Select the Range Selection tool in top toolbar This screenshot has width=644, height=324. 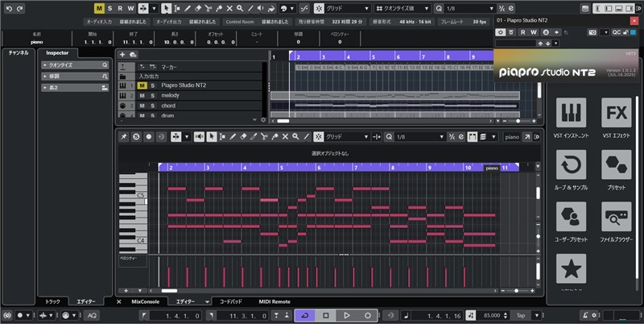[177, 8]
